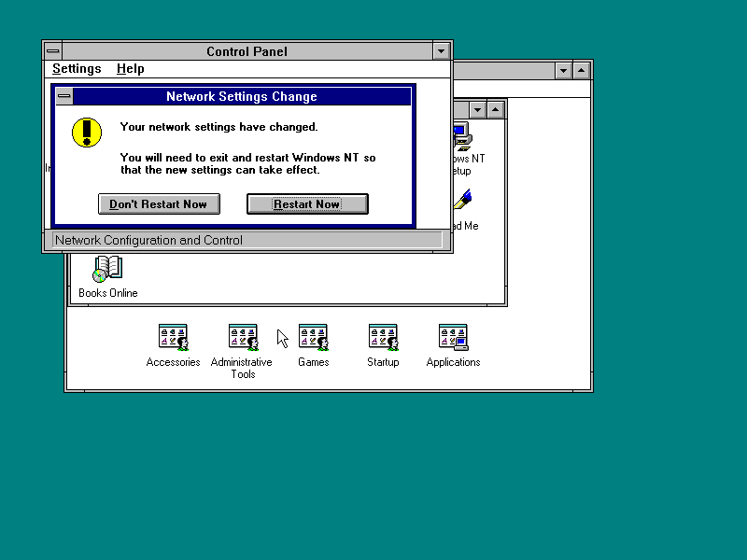Maximize the outer background window behind Control Panel
Image resolution: width=747 pixels, height=560 pixels.
tap(581, 71)
